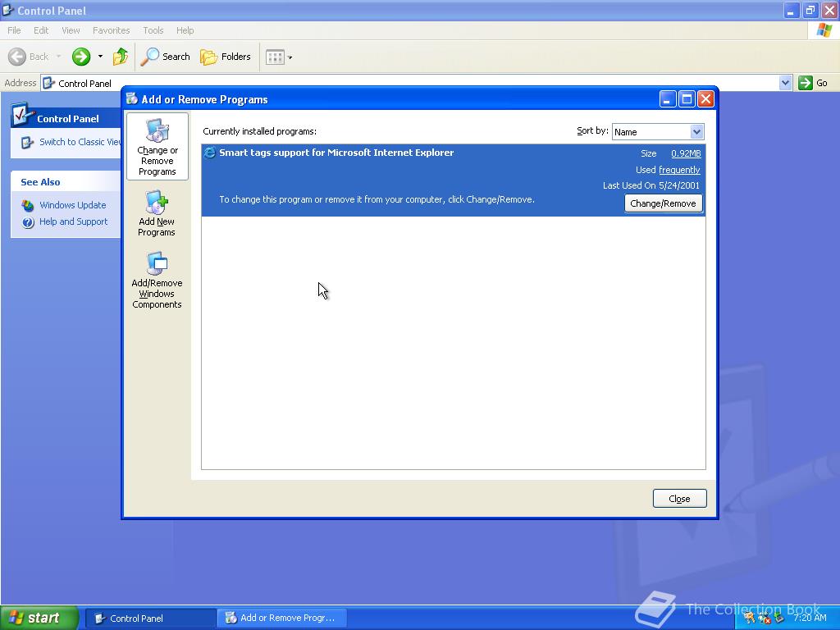The image size is (840, 630).
Task: Select Change or Remove Programs sidebar icon
Action: tap(157, 146)
